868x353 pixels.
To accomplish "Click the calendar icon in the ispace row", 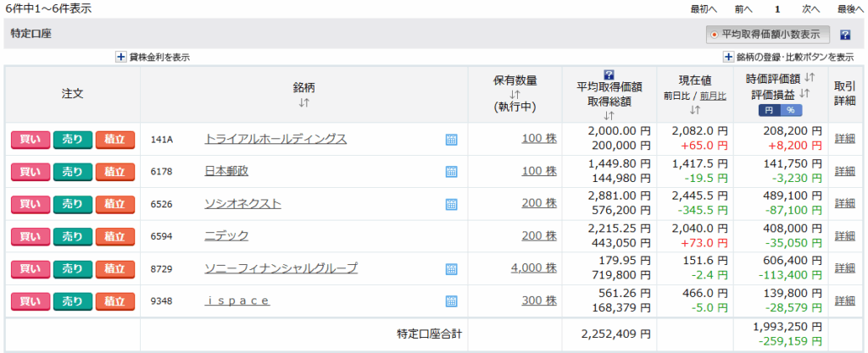I will [x=451, y=301].
